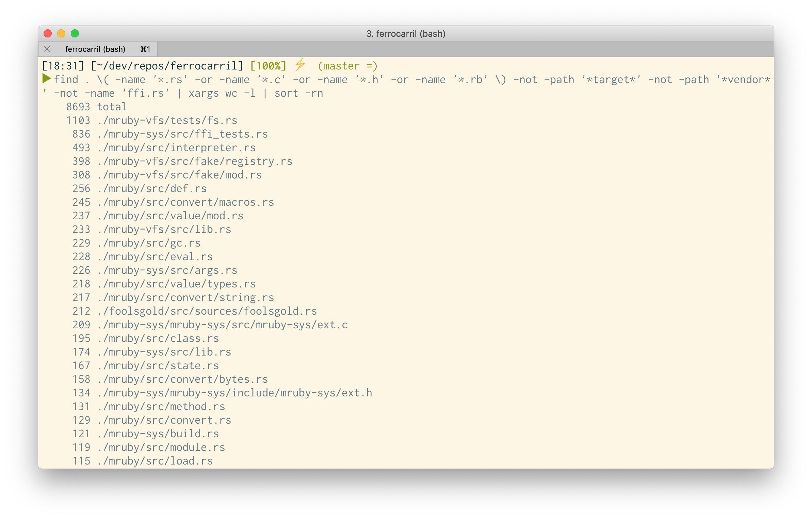The width and height of the screenshot is (812, 519).
Task: Click the [100%] battery indicator in prompt
Action: 268,66
